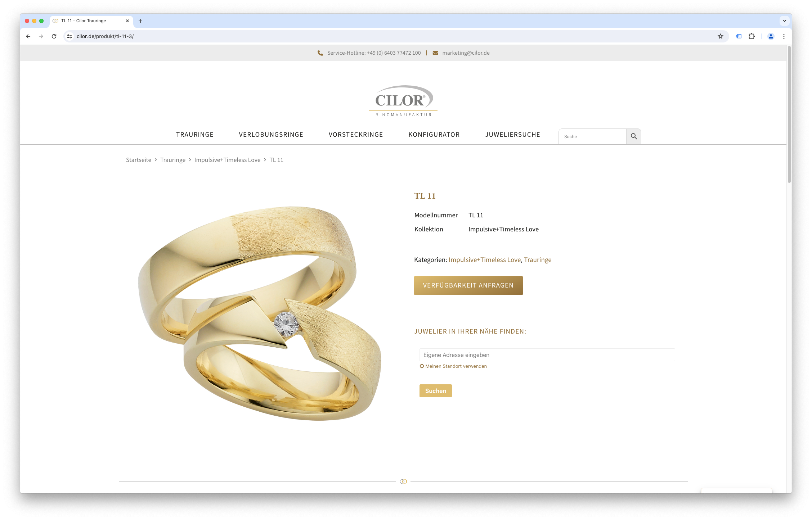Reload the page with the refresh icon

pos(54,36)
